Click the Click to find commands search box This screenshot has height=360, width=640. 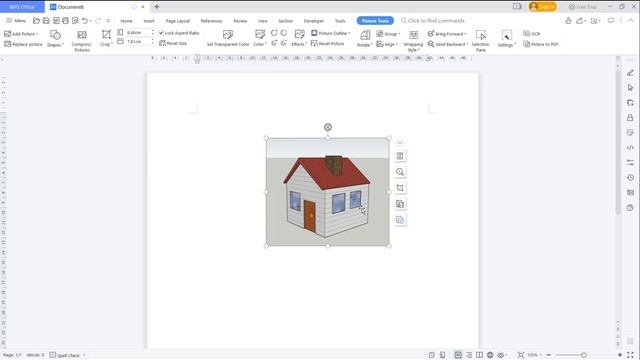(433, 20)
